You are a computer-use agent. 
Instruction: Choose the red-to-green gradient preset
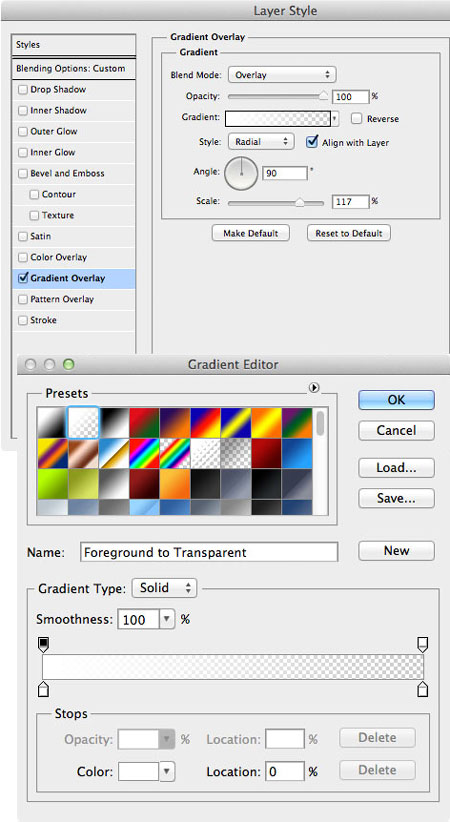(x=144, y=423)
